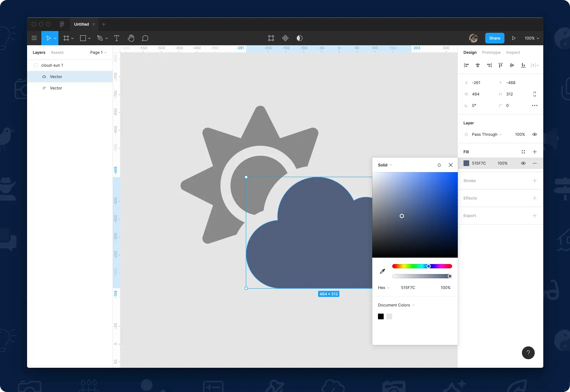This screenshot has width=570, height=392.
Task: Open the Hex color format dropdown
Action: pyautogui.click(x=383, y=288)
